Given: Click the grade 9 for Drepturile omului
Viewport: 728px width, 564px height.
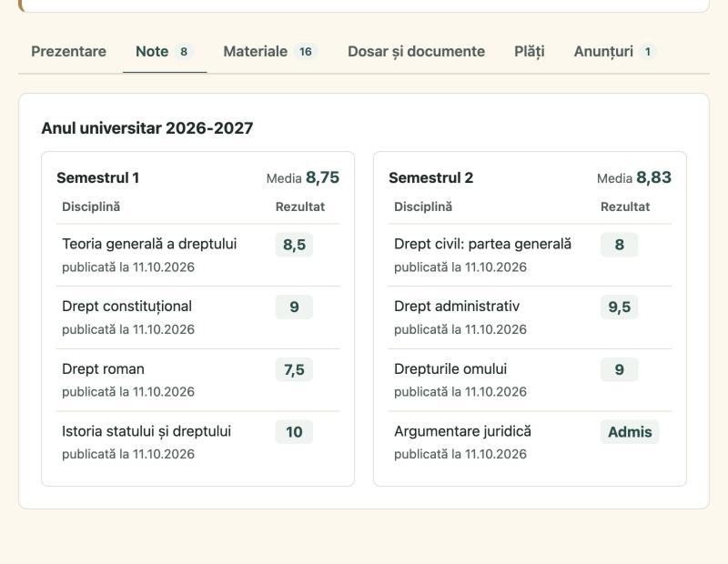Looking at the screenshot, I should pos(620,369).
